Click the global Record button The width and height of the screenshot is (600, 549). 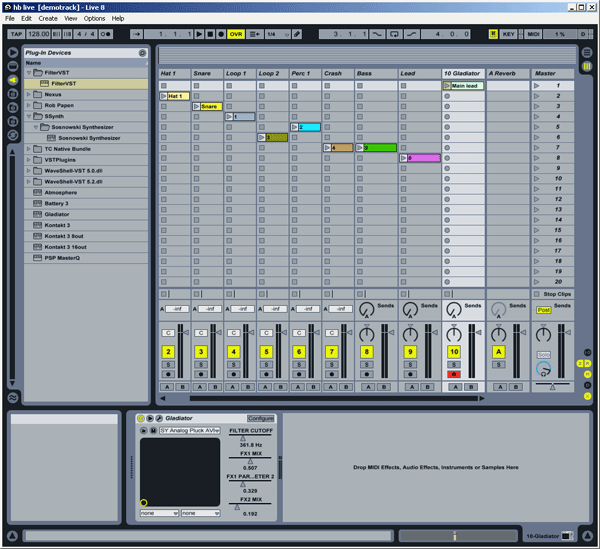click(x=222, y=34)
